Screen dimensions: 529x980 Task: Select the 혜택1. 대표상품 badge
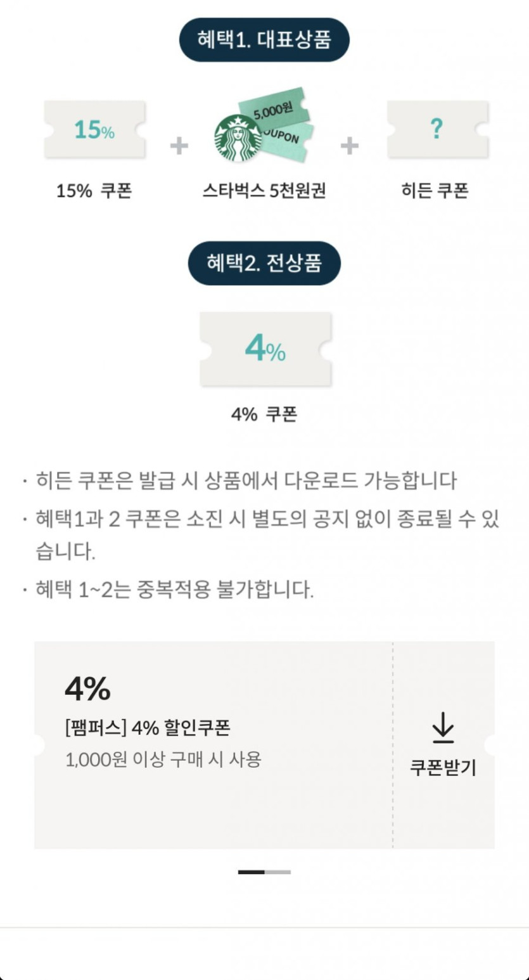[x=264, y=40]
